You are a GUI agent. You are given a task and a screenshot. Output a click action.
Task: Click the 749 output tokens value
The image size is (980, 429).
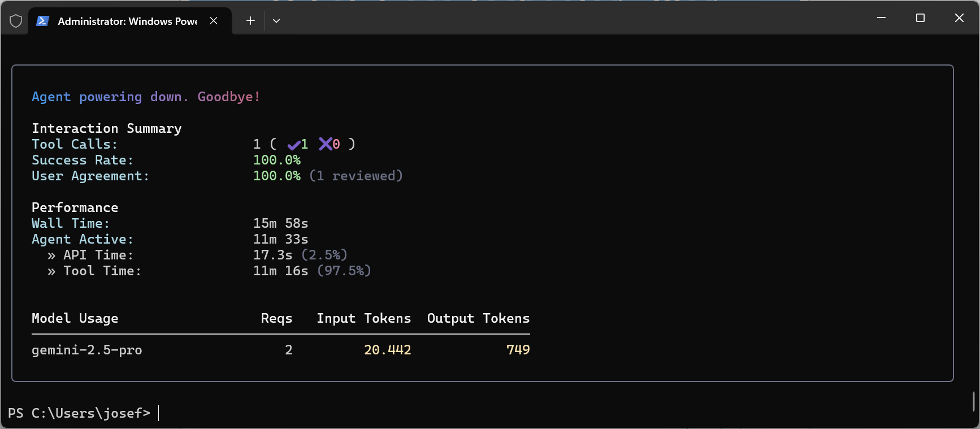pos(518,350)
